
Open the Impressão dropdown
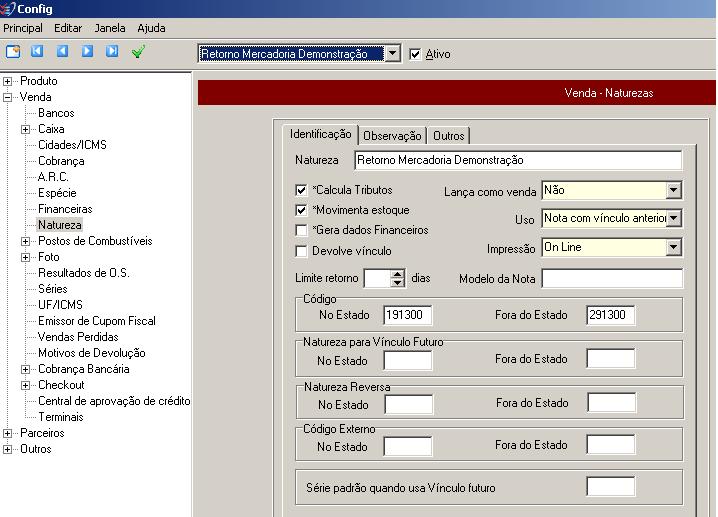tap(673, 246)
